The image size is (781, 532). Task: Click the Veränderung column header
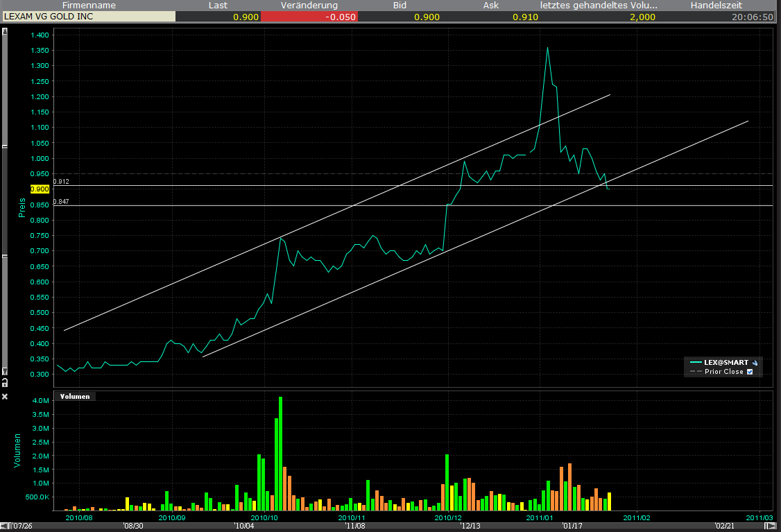point(309,5)
